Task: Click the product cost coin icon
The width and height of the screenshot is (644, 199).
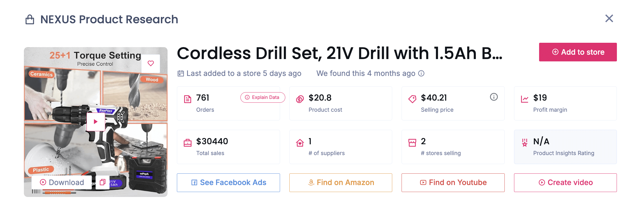Action: point(300,99)
